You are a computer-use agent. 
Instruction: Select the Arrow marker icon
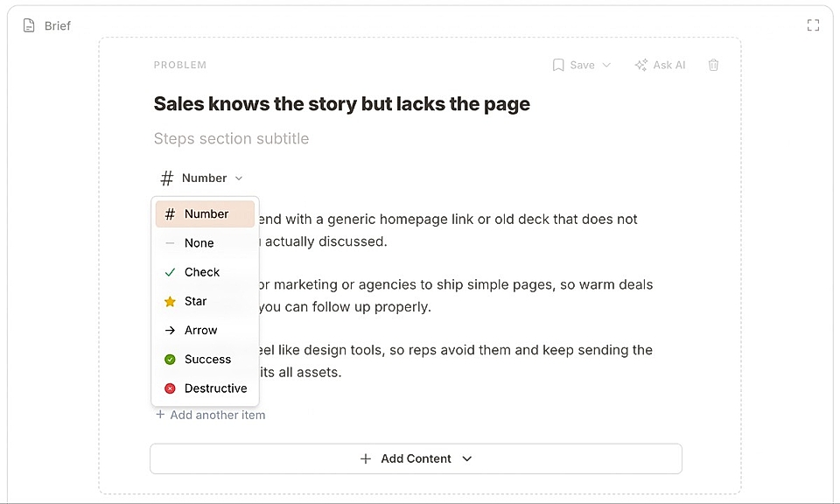coord(169,330)
